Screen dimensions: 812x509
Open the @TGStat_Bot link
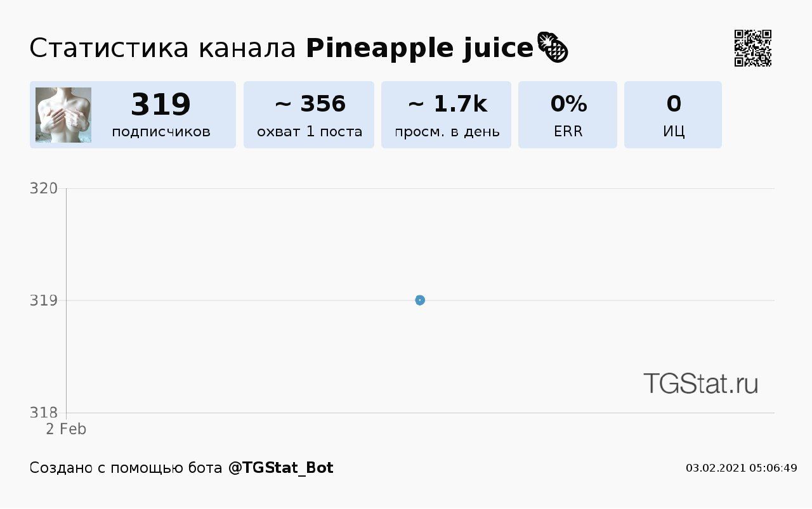pos(280,468)
